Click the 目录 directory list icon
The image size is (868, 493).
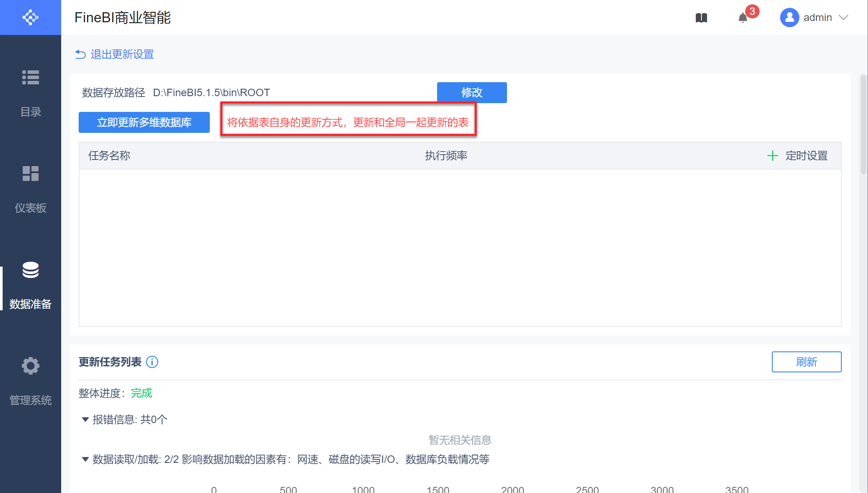[30, 77]
